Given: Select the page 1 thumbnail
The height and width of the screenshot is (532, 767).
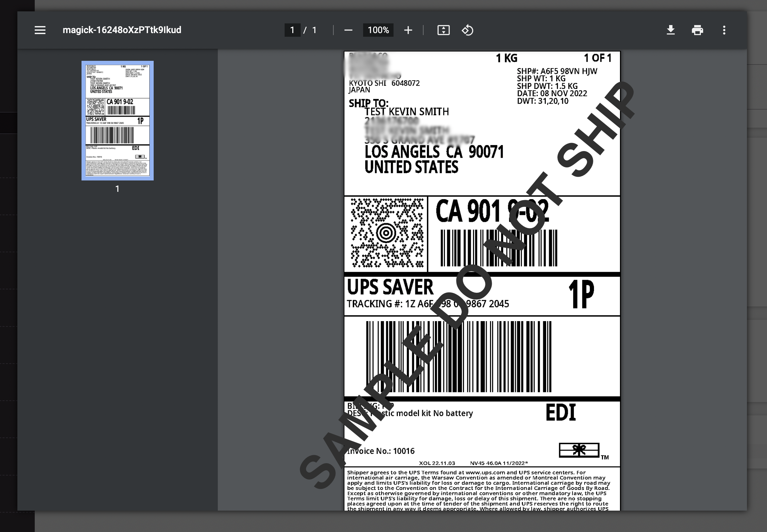Looking at the screenshot, I should point(118,120).
